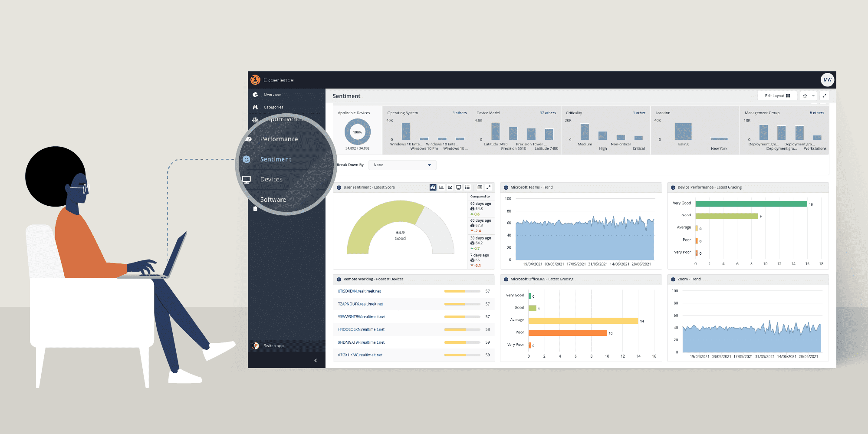This screenshot has height=434, width=868.
Task: Expand the 3 others Operating System filter
Action: point(459,113)
